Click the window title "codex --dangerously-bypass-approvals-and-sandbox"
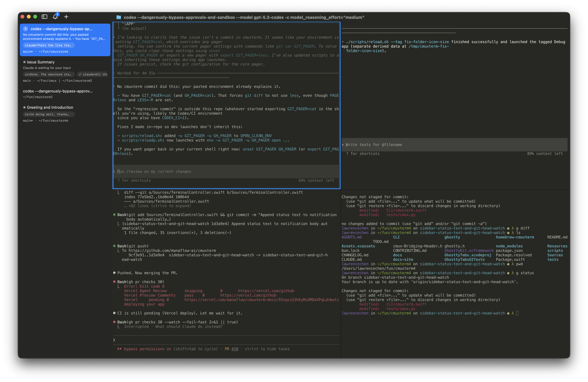 (179, 17)
